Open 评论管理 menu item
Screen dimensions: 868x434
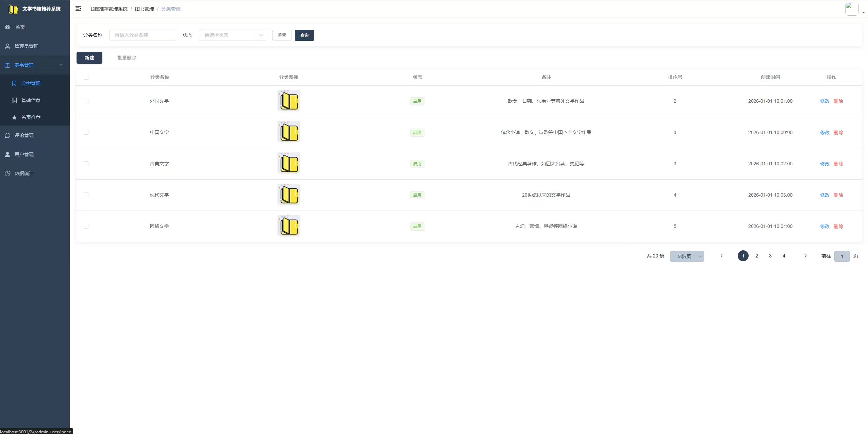click(x=35, y=135)
